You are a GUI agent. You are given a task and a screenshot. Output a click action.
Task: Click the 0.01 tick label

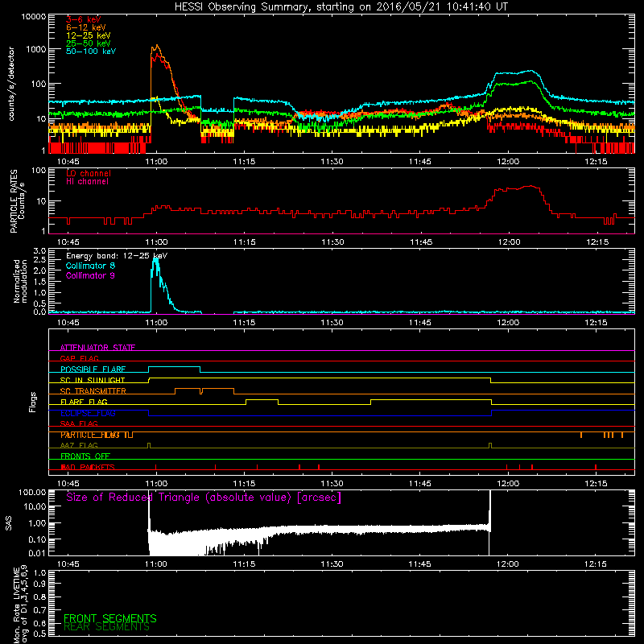coord(37,553)
